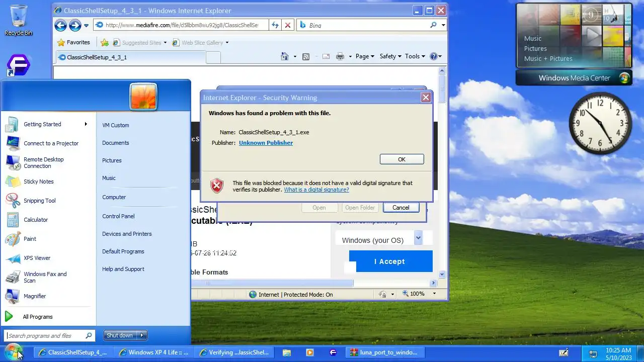The image size is (644, 362).
Task: Click the Shut down button
Action: (120, 335)
